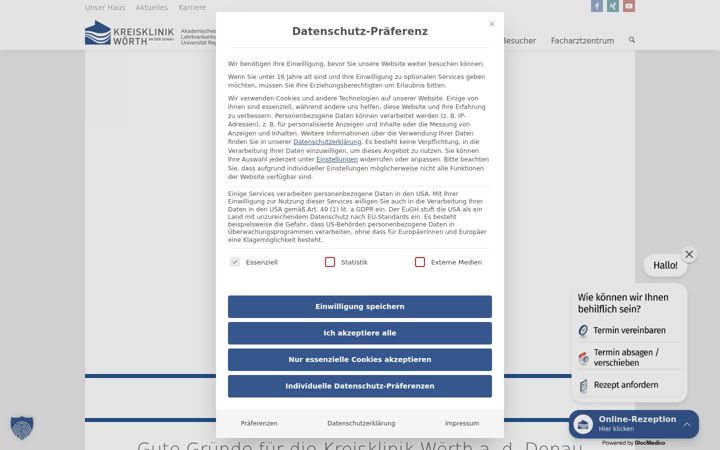The height and width of the screenshot is (450, 720).
Task: Click the Termin absagen calendar icon
Action: click(x=583, y=358)
